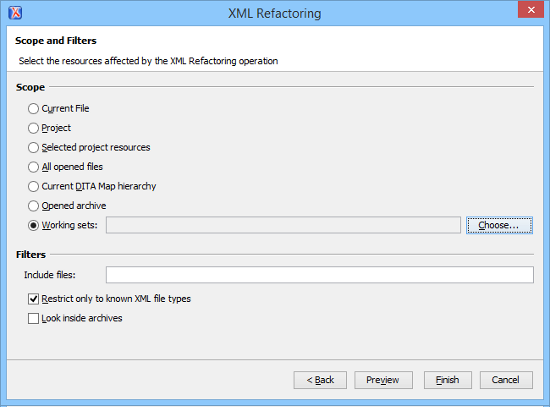Close the XML Refactoring dialog

coord(531,10)
